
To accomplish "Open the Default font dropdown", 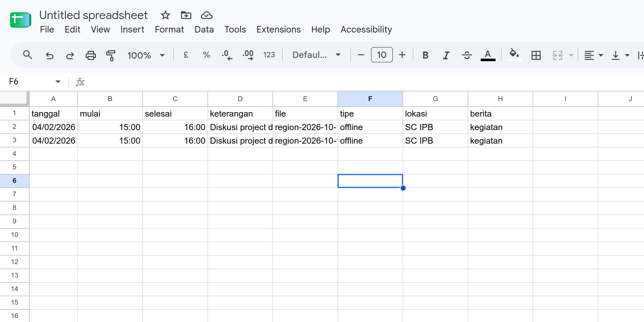I will click(316, 55).
